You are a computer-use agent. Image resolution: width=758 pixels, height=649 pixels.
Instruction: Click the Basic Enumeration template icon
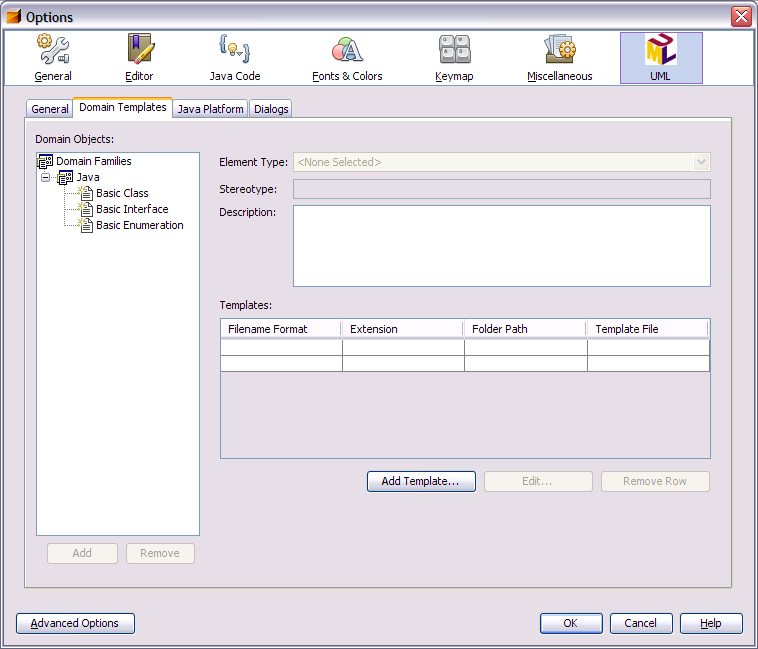(86, 225)
